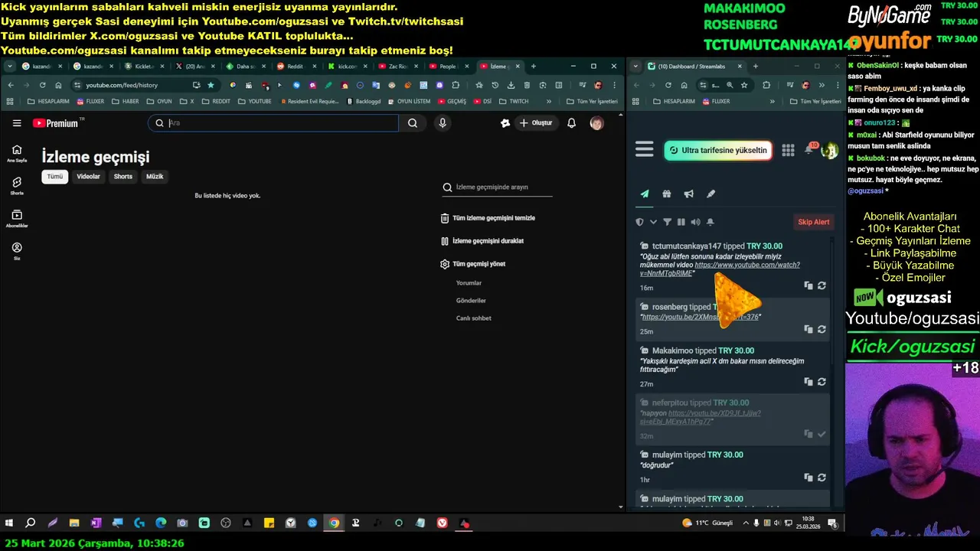Open a new tab in YouTube window
The height and width of the screenshot is (551, 980).
click(534, 67)
